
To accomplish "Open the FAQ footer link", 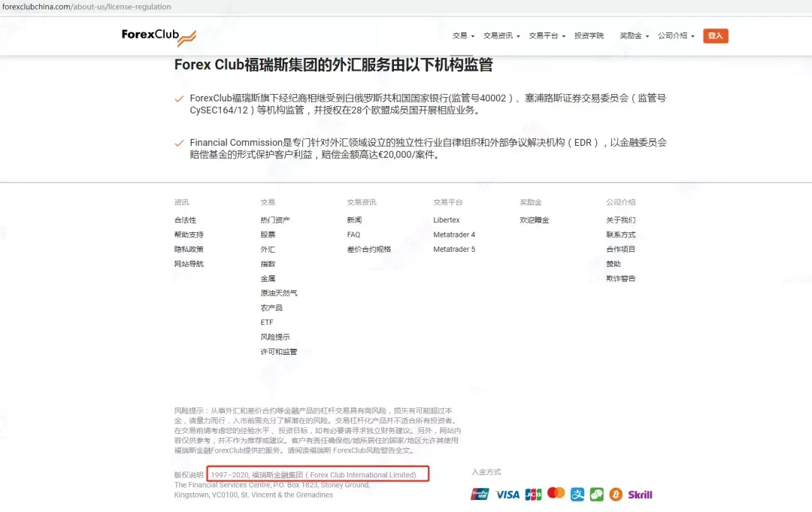I will [353, 235].
